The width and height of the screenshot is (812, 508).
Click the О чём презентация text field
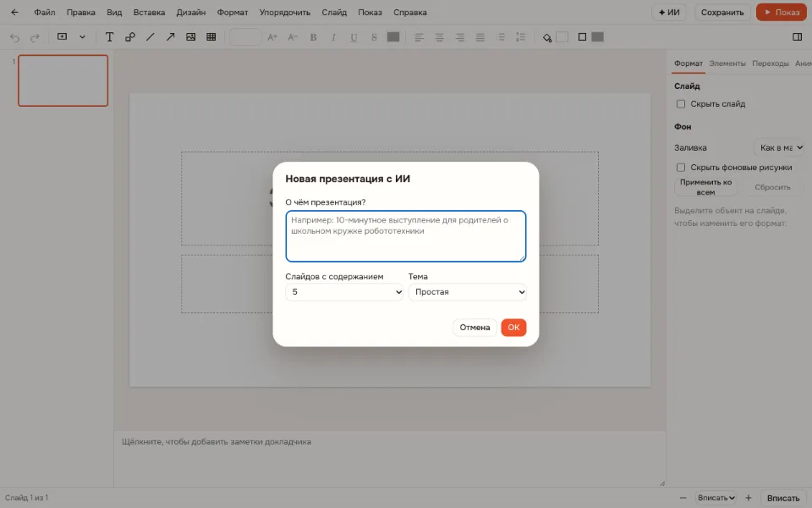[406, 236]
